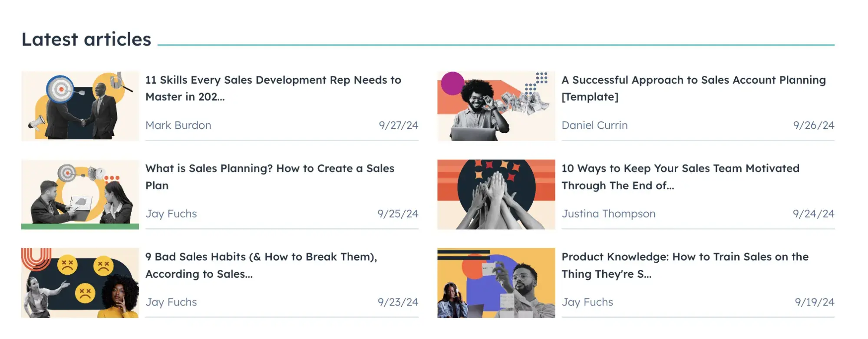
Task: Click the 'Latest articles' section heading
Action: click(x=86, y=39)
